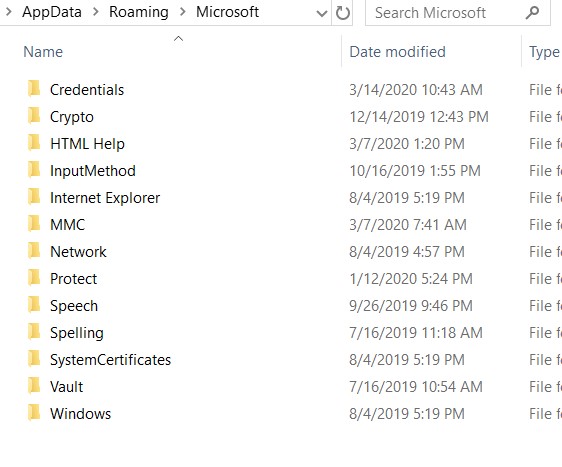Select the Spelling folder name
562x467 pixels.
point(77,333)
